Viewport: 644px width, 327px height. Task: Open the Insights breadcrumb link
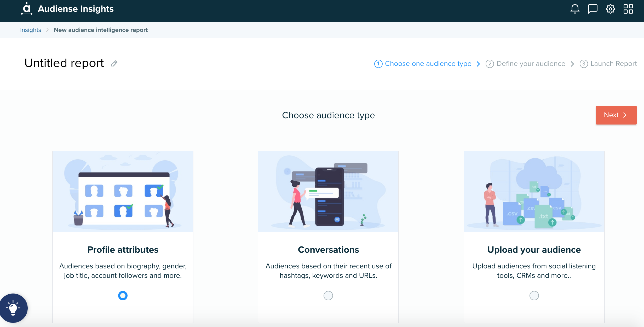[x=31, y=30]
